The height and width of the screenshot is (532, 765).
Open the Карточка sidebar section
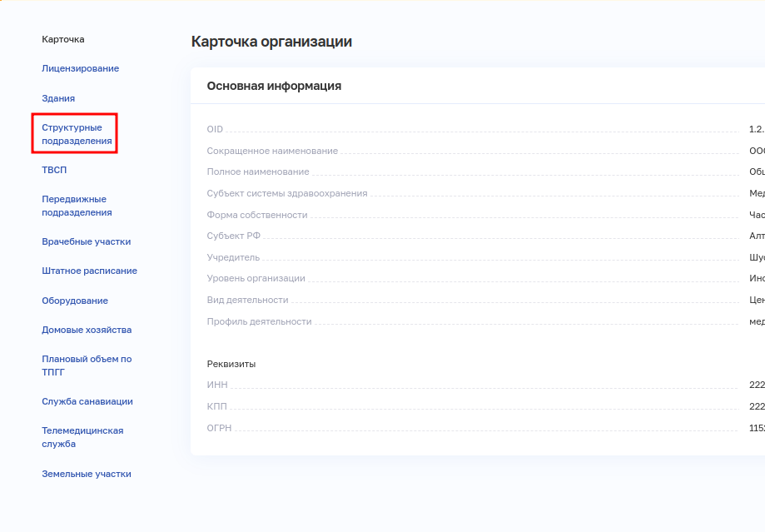tap(63, 39)
